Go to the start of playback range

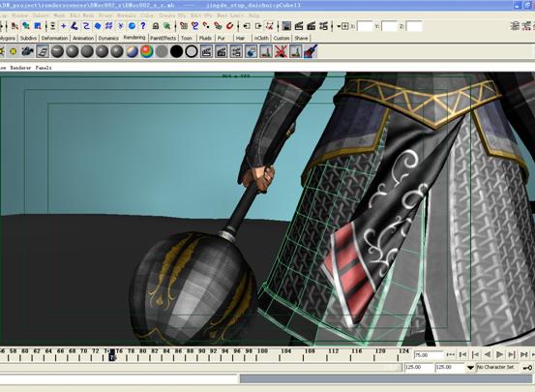point(451,355)
